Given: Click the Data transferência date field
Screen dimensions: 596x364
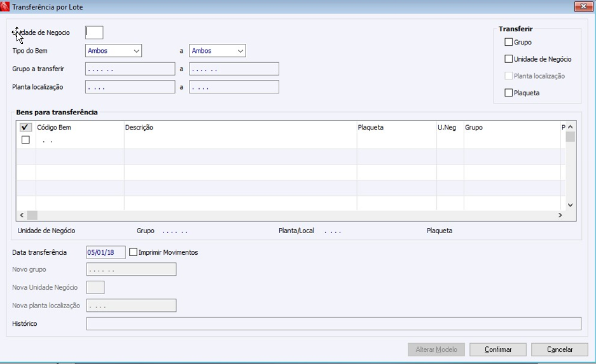Looking at the screenshot, I should (x=106, y=252).
